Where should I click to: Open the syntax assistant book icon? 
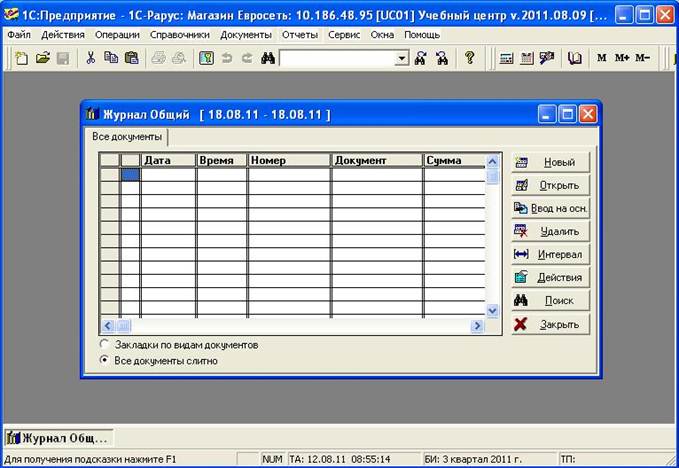point(575,58)
